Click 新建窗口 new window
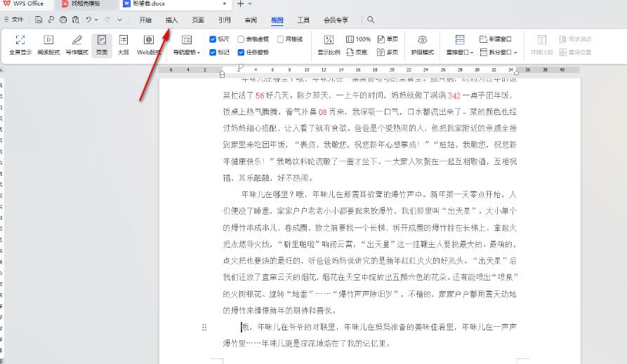Image resolution: width=627 pixels, height=364 pixels. point(495,39)
